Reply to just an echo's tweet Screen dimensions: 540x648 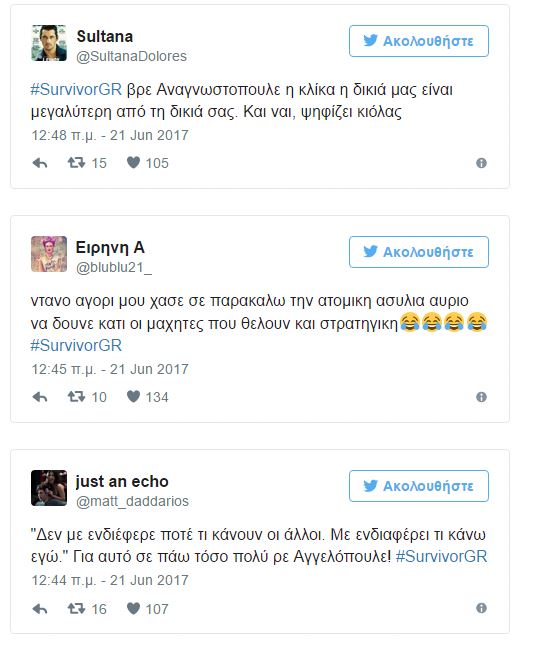coord(40,609)
